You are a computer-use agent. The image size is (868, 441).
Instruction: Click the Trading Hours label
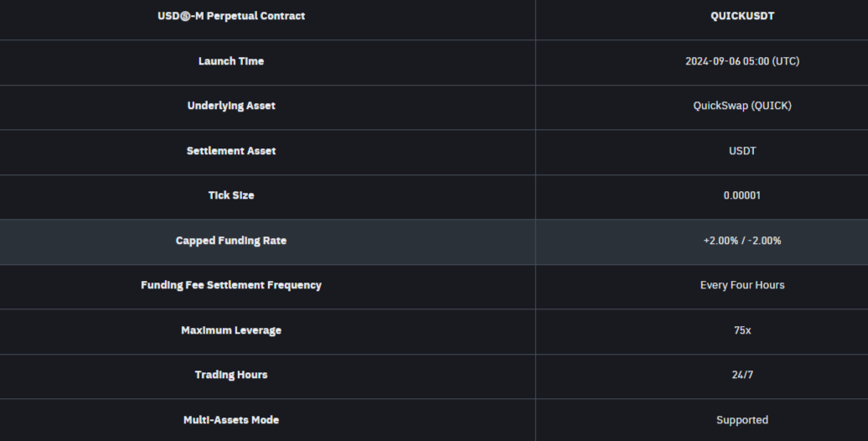pyautogui.click(x=231, y=375)
